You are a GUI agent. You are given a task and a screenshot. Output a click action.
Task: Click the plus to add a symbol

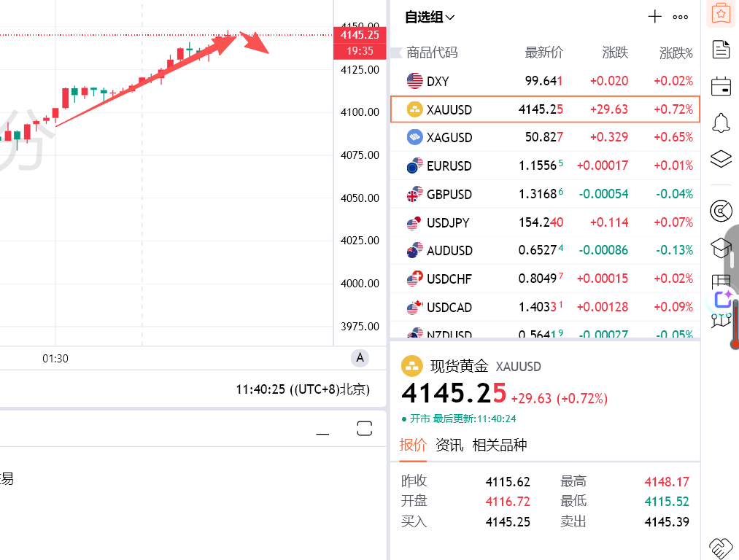tap(654, 17)
